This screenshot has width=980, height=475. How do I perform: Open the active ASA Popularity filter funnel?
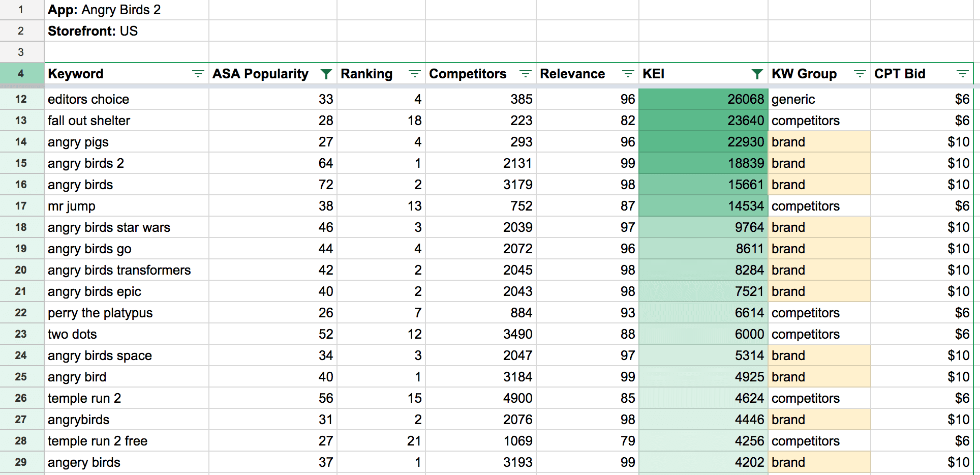click(x=326, y=74)
